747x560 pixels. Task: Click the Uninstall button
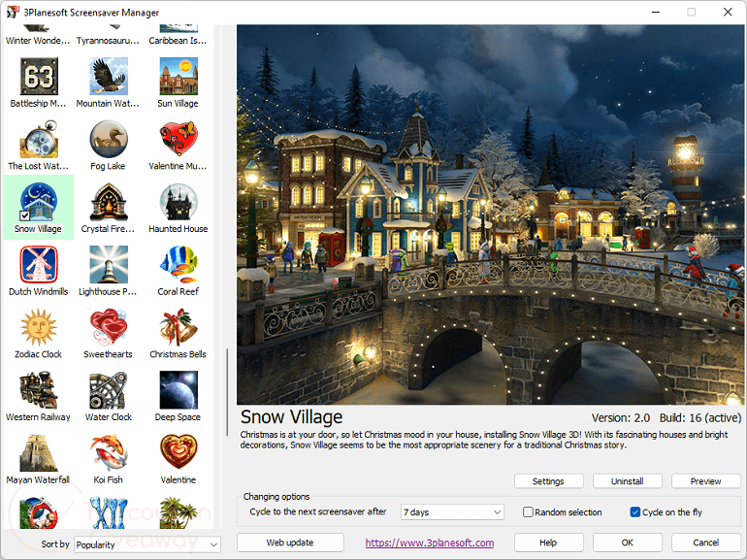click(627, 481)
